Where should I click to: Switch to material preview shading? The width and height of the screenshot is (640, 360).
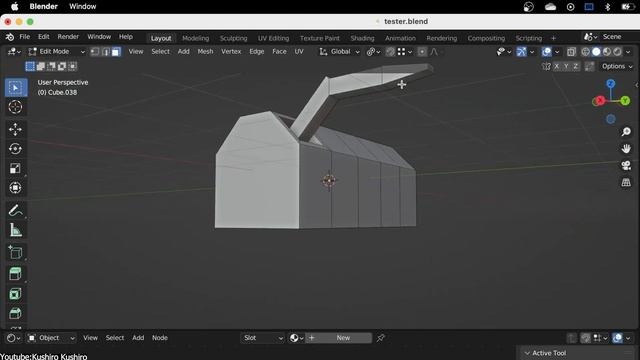(x=607, y=52)
